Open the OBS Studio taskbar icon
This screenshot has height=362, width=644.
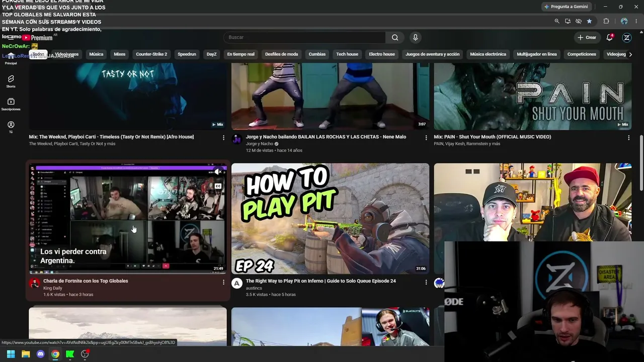[85, 354]
